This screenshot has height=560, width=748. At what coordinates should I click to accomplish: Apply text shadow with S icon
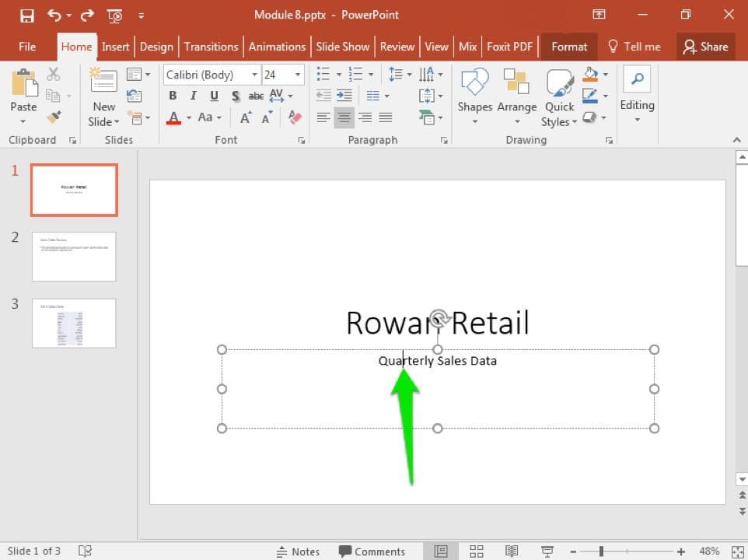(x=235, y=96)
